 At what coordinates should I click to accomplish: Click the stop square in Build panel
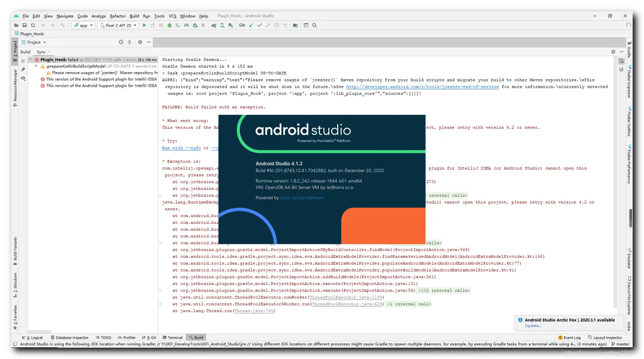click(x=23, y=60)
